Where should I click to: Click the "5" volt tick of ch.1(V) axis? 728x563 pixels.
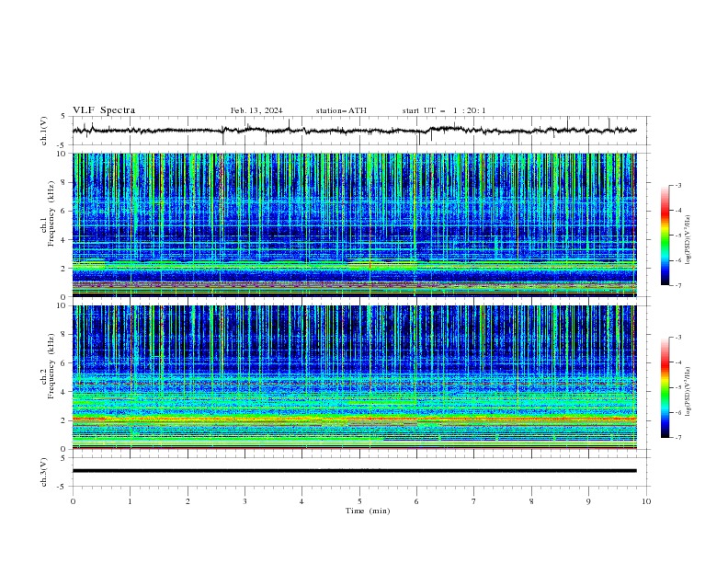coord(64,117)
